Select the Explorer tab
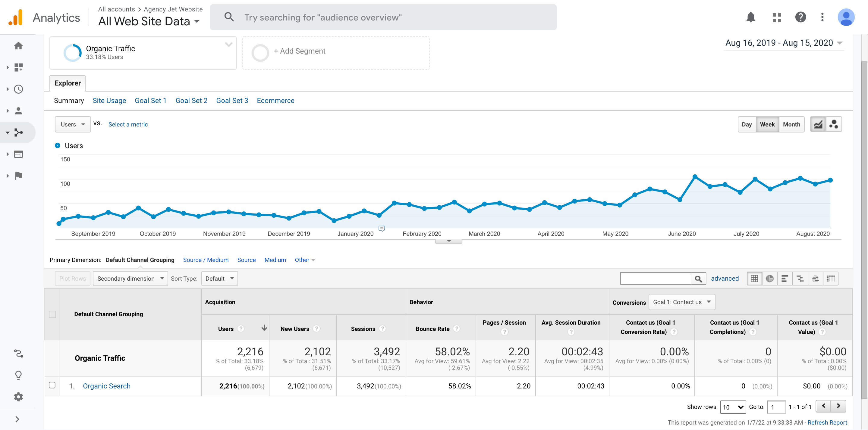Image resolution: width=868 pixels, height=430 pixels. click(x=68, y=83)
